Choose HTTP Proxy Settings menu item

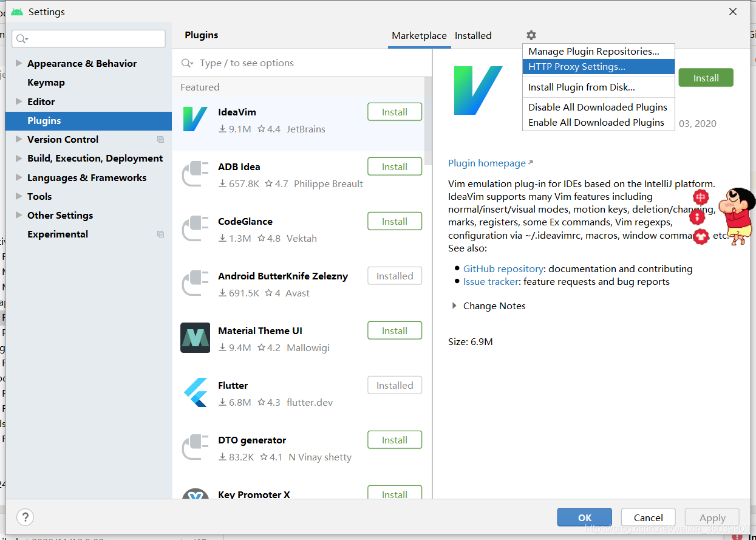point(599,67)
